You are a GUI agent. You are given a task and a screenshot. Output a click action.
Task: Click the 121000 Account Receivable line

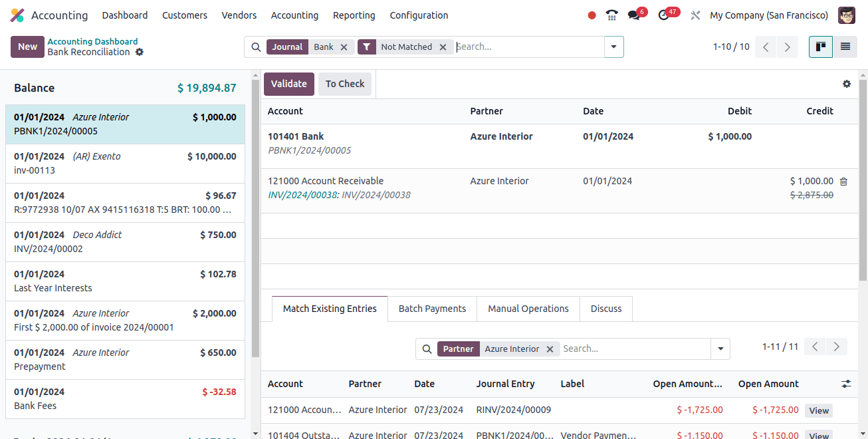[x=560, y=191]
